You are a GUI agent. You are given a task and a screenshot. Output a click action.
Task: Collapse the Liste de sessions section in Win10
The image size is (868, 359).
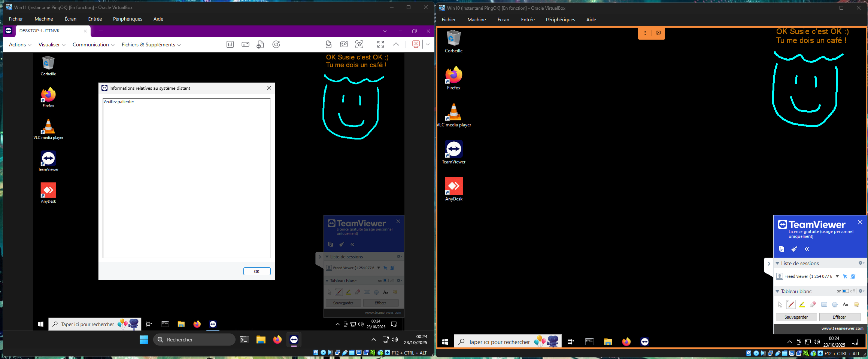click(777, 263)
